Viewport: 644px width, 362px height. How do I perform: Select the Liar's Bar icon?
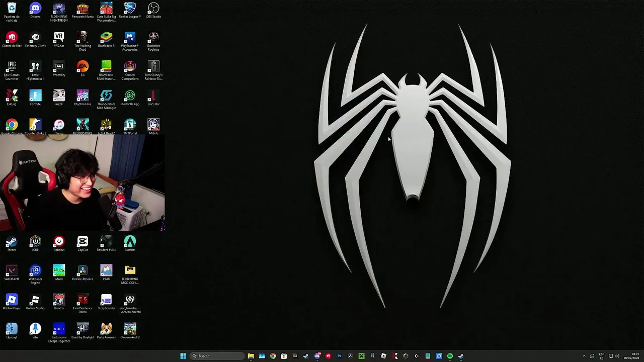click(153, 98)
